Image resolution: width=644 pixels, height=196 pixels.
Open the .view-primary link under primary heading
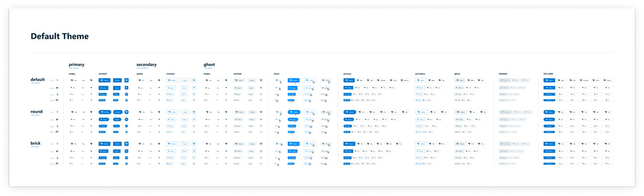(x=74, y=68)
